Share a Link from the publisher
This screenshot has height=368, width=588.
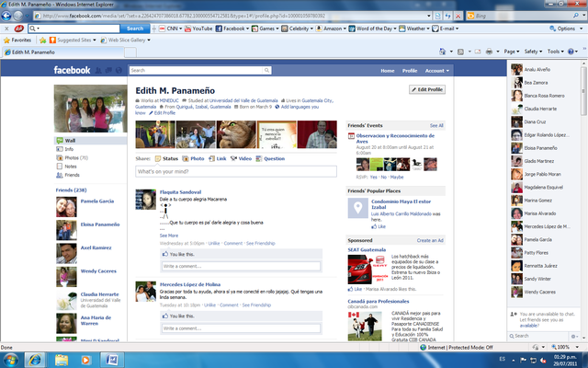[218, 159]
